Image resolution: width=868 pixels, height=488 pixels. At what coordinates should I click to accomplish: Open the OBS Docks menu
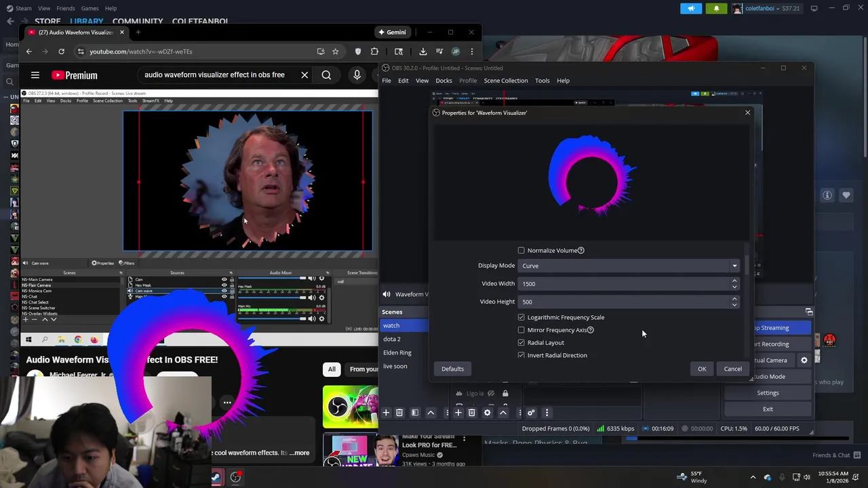[443, 81]
